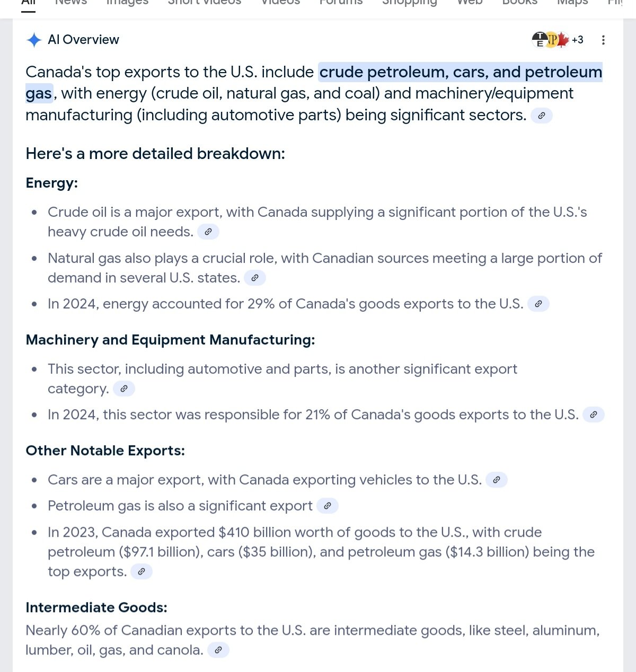Open source chip after automotive "category." bullet
Viewport: 636px width, 672px height.
[x=123, y=388]
